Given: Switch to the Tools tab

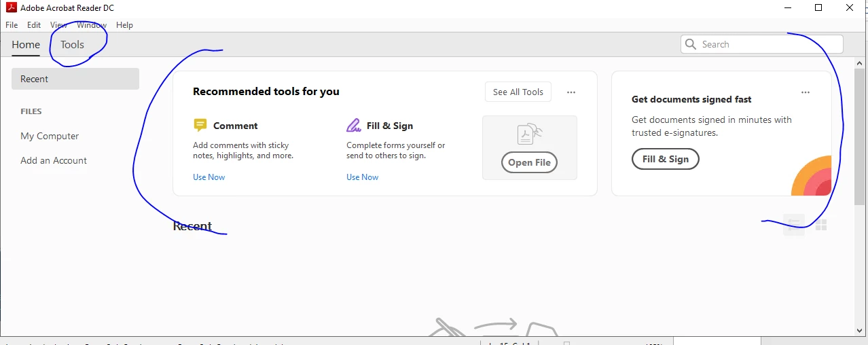Looking at the screenshot, I should pyautogui.click(x=72, y=45).
